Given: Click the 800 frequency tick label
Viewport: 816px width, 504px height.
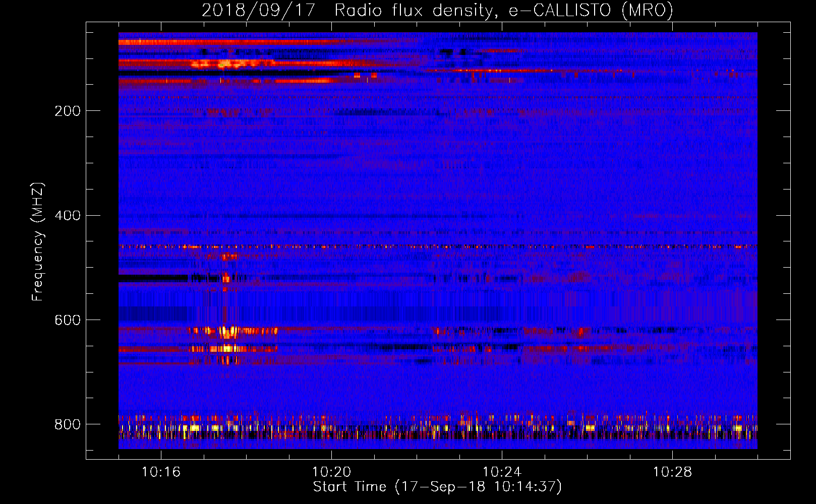Looking at the screenshot, I should pyautogui.click(x=68, y=424).
